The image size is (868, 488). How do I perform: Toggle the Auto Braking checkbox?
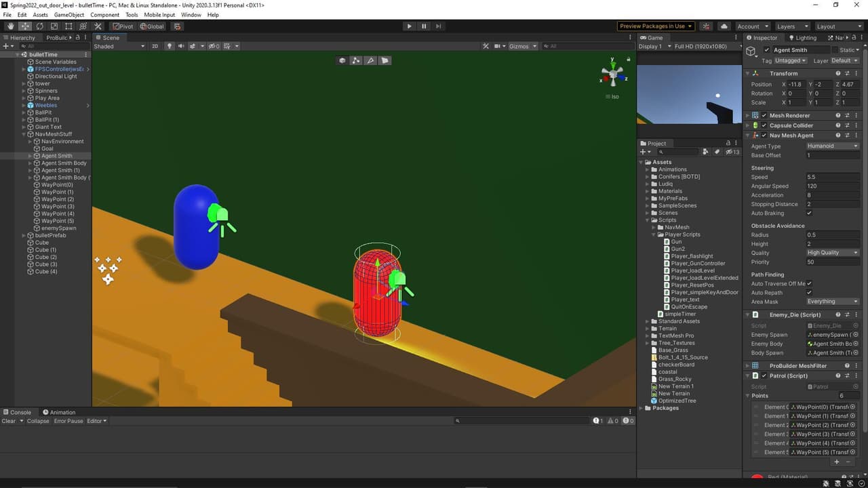(809, 213)
